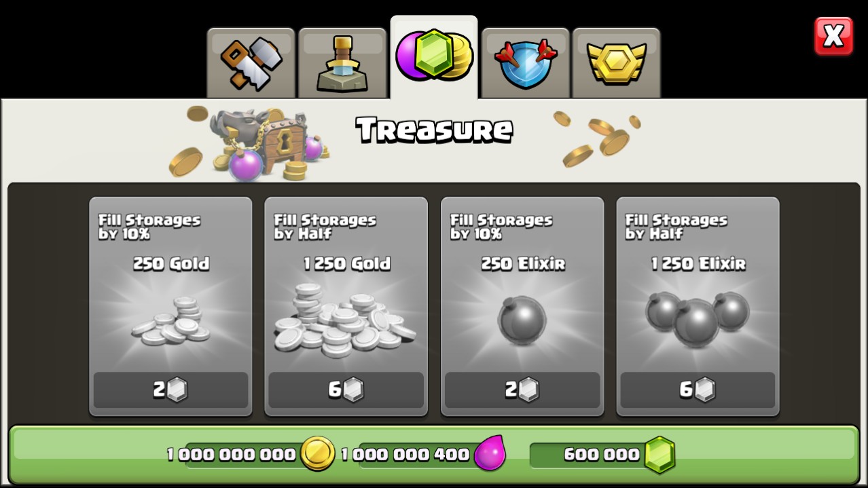Switch to the sword in stone tab
This screenshot has height=488, width=868.
342,64
